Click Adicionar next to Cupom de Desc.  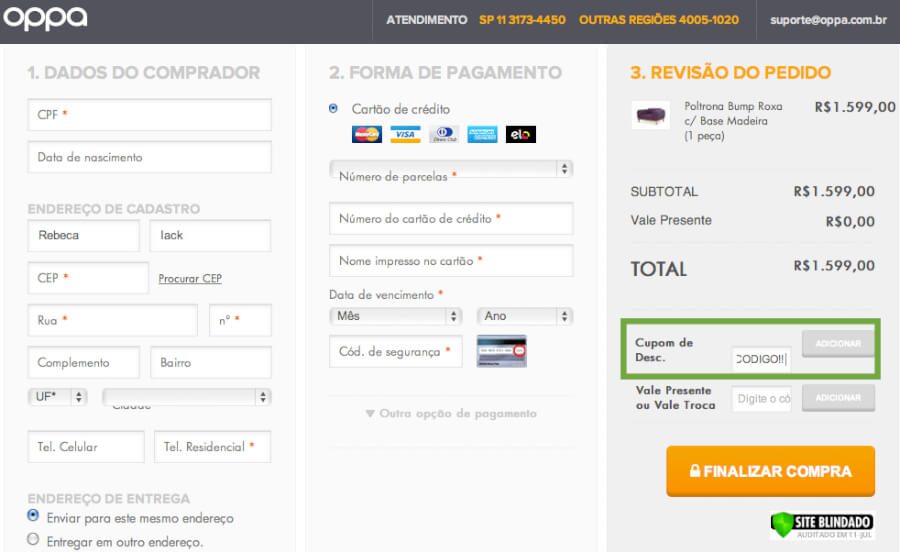(x=838, y=343)
